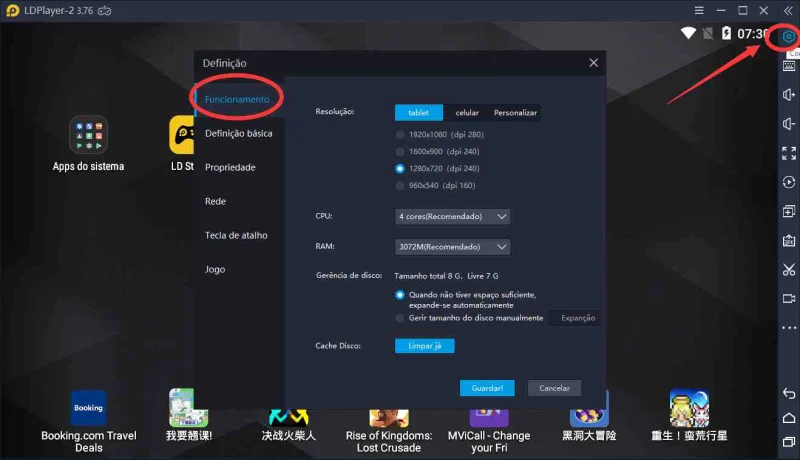Click the Cancelar button

[x=554, y=388]
